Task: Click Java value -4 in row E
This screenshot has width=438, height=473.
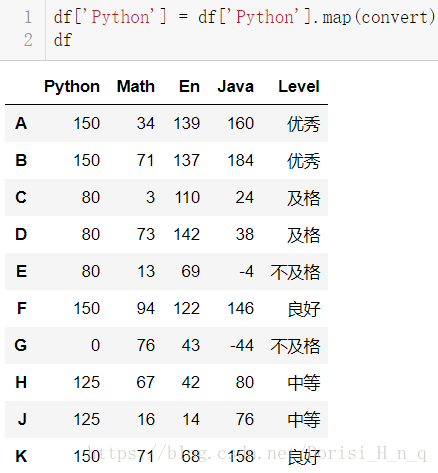Action: click(247, 271)
